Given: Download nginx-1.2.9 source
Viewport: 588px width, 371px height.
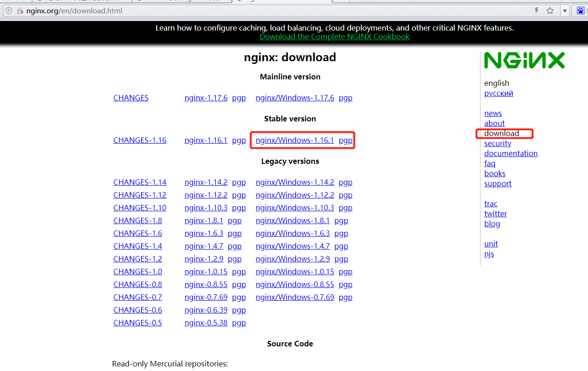Looking at the screenshot, I should [x=204, y=259].
